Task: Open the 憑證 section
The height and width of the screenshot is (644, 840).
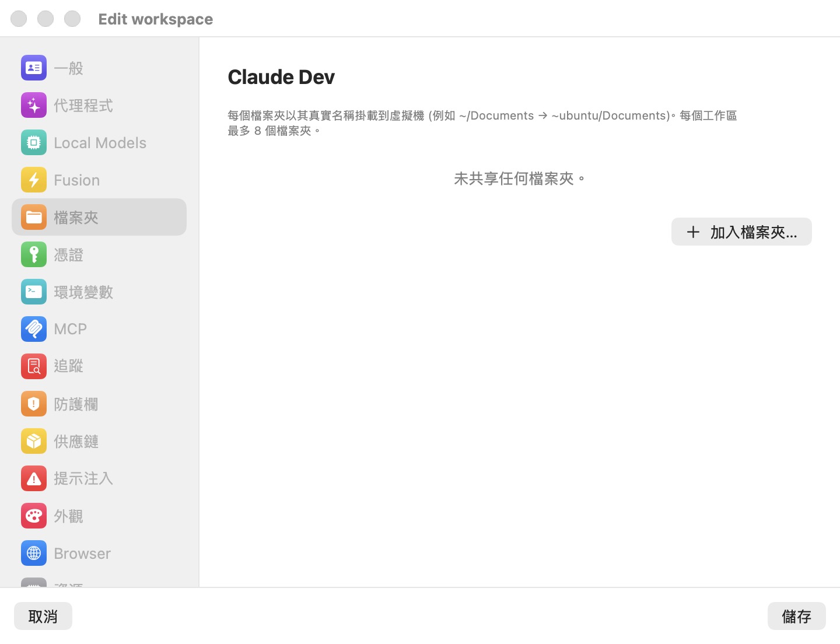Action: 68,255
